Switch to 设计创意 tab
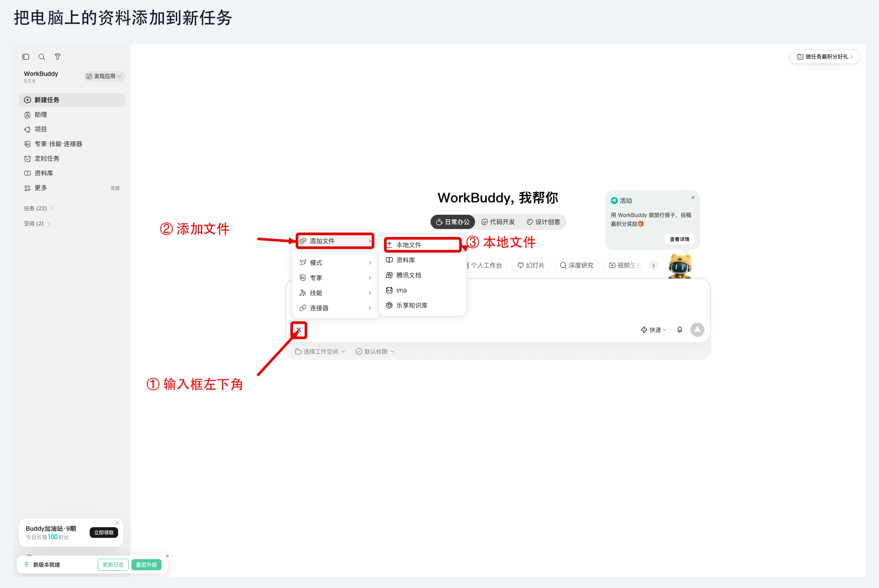This screenshot has width=879, height=588. click(543, 222)
